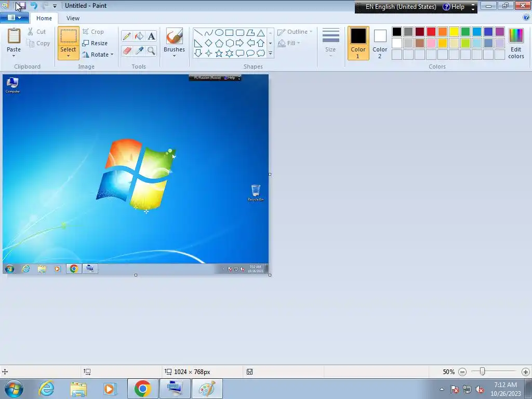Select Color 1 foreground box

coord(358,44)
